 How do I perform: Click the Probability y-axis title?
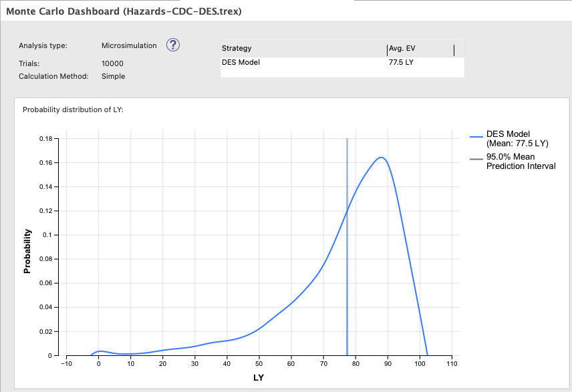pyautogui.click(x=28, y=252)
